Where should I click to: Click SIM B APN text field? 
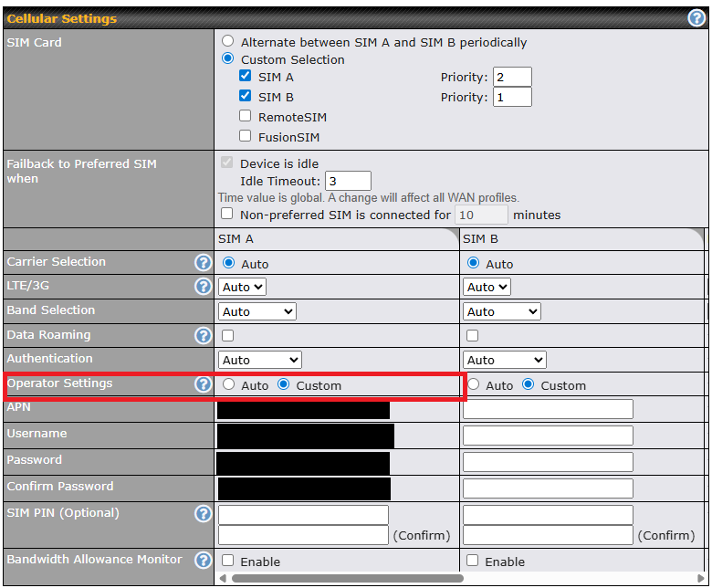click(548, 409)
